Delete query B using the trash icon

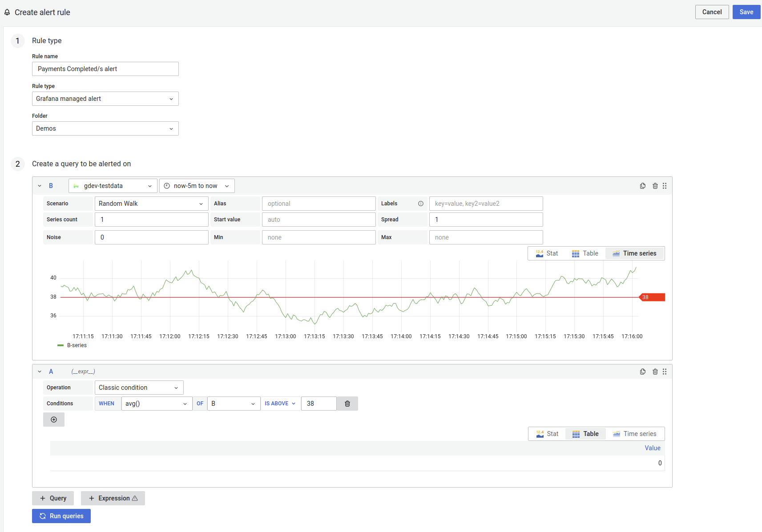(655, 186)
